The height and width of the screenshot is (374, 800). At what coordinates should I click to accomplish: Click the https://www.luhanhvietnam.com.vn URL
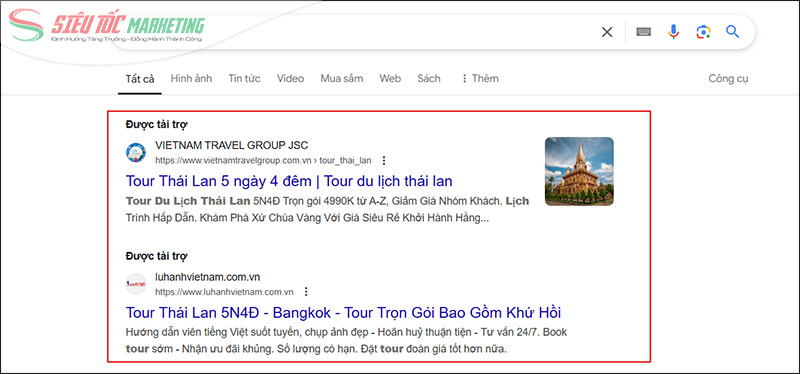coord(224,292)
